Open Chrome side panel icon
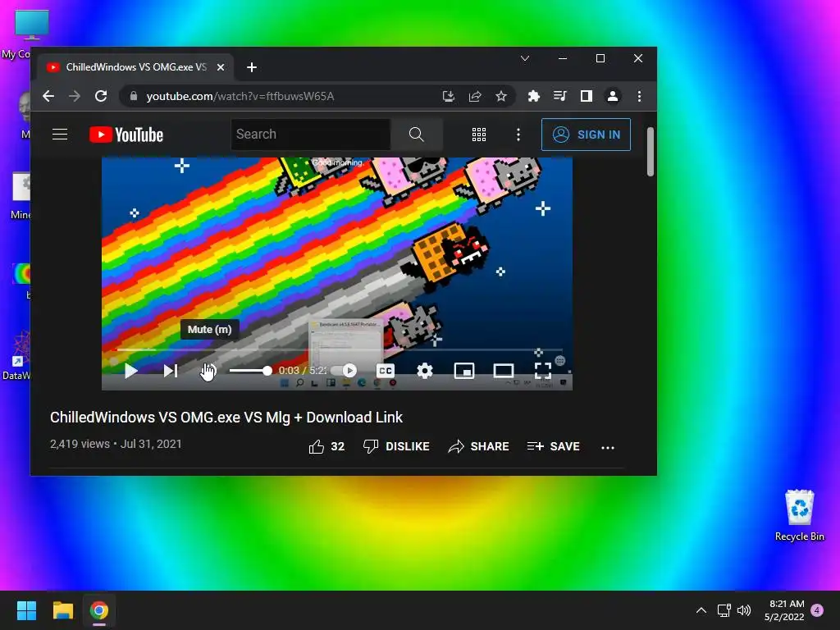The height and width of the screenshot is (630, 840). pos(586,96)
